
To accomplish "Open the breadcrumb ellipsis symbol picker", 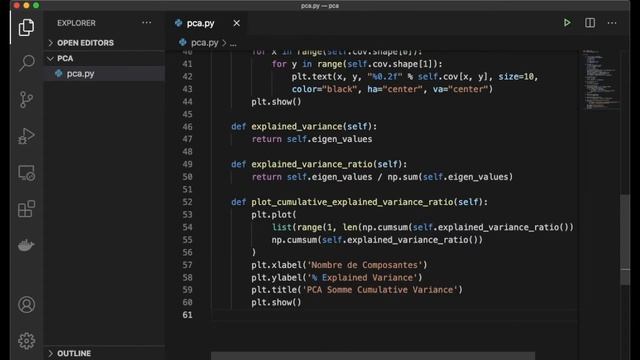I will [233, 43].
